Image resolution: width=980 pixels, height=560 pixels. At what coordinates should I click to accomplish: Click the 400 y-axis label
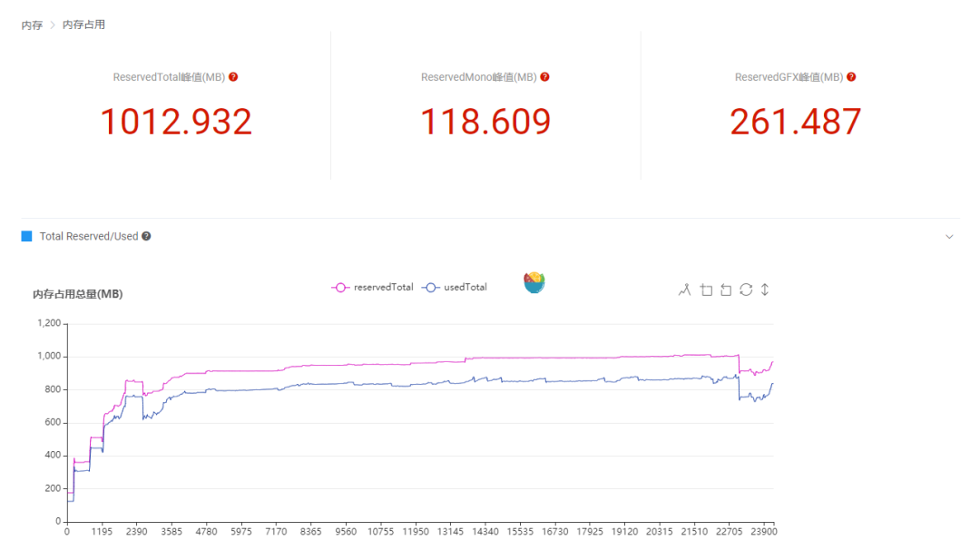53,455
